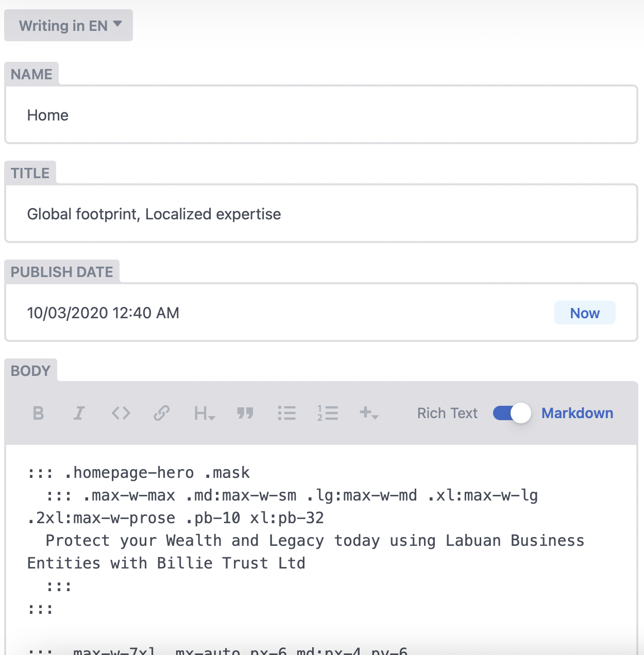This screenshot has width=644, height=655.
Task: Create a bulleted list
Action: click(x=286, y=413)
